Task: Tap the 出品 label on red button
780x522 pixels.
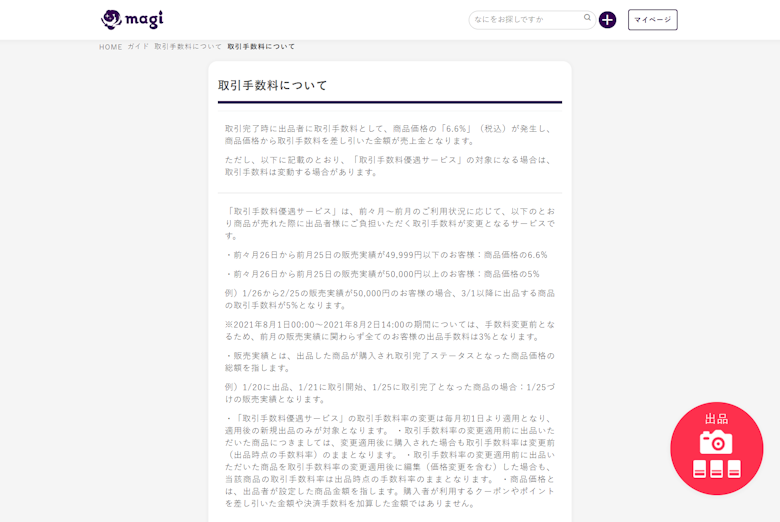Action: click(716, 418)
